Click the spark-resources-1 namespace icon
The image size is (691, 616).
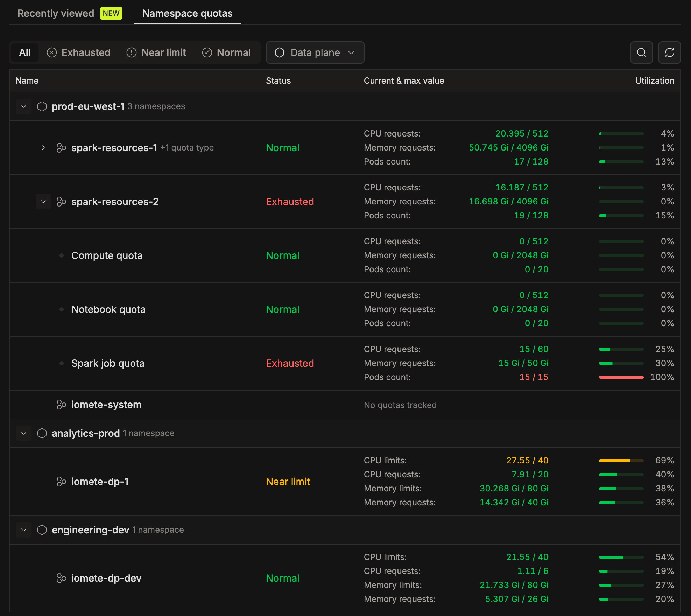[x=62, y=148]
